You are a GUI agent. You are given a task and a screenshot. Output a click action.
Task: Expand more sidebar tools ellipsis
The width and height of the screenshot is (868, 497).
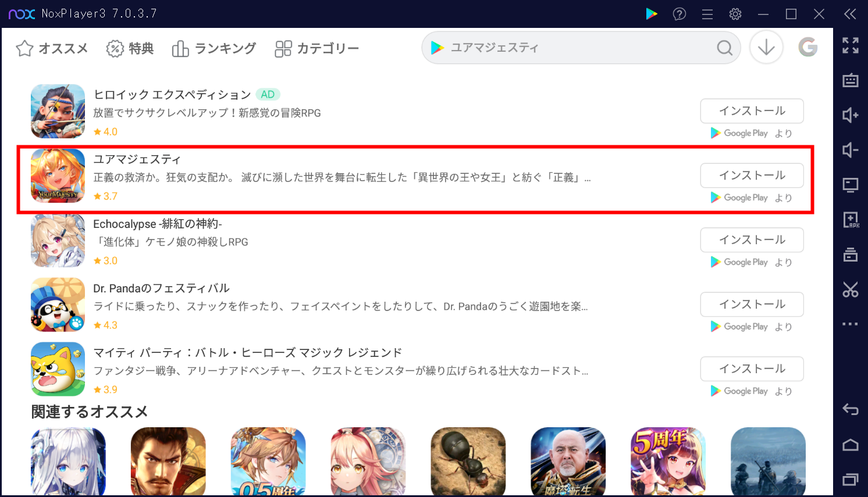pyautogui.click(x=850, y=324)
